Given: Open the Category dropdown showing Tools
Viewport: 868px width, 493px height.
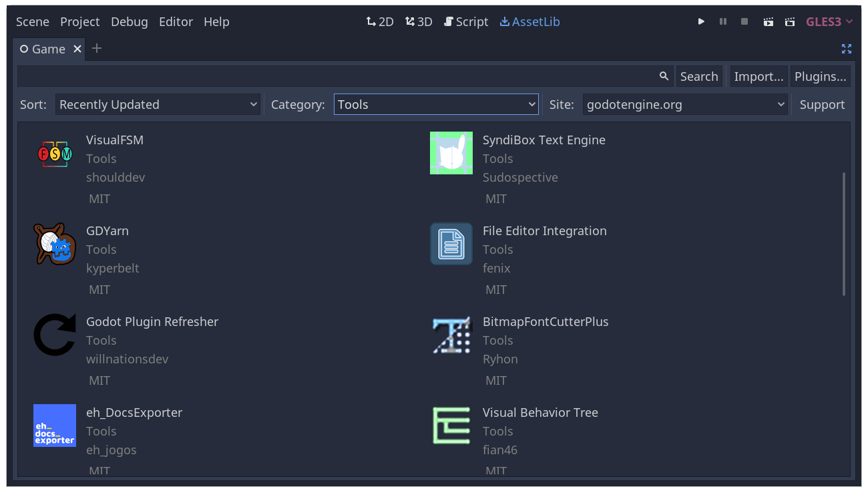Looking at the screenshot, I should coord(435,104).
